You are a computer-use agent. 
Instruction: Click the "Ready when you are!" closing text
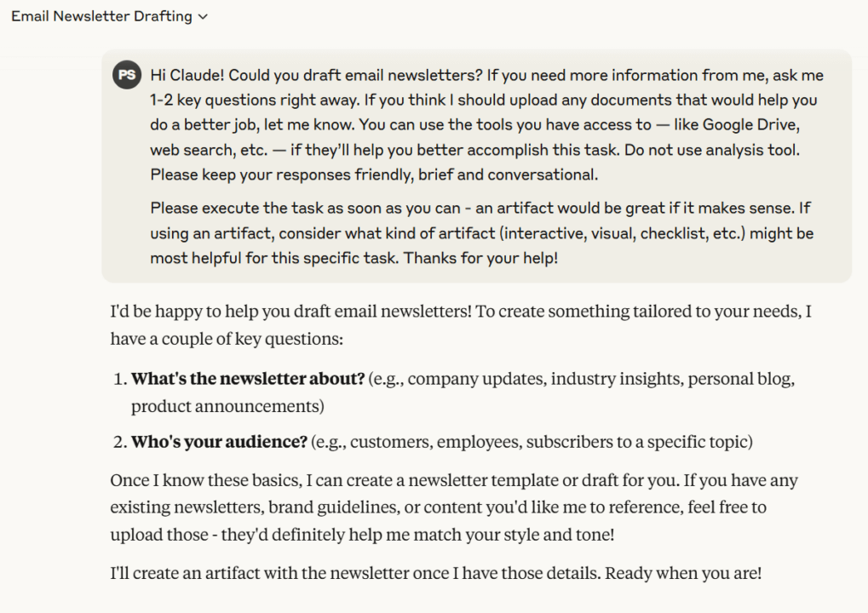(683, 573)
